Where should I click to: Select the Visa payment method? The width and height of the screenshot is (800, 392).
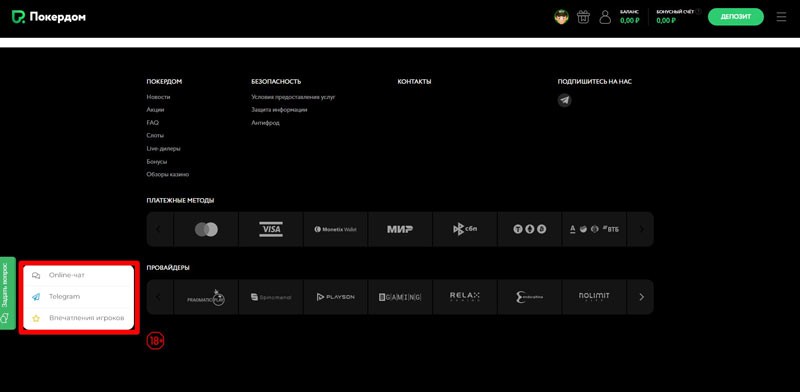(x=271, y=230)
